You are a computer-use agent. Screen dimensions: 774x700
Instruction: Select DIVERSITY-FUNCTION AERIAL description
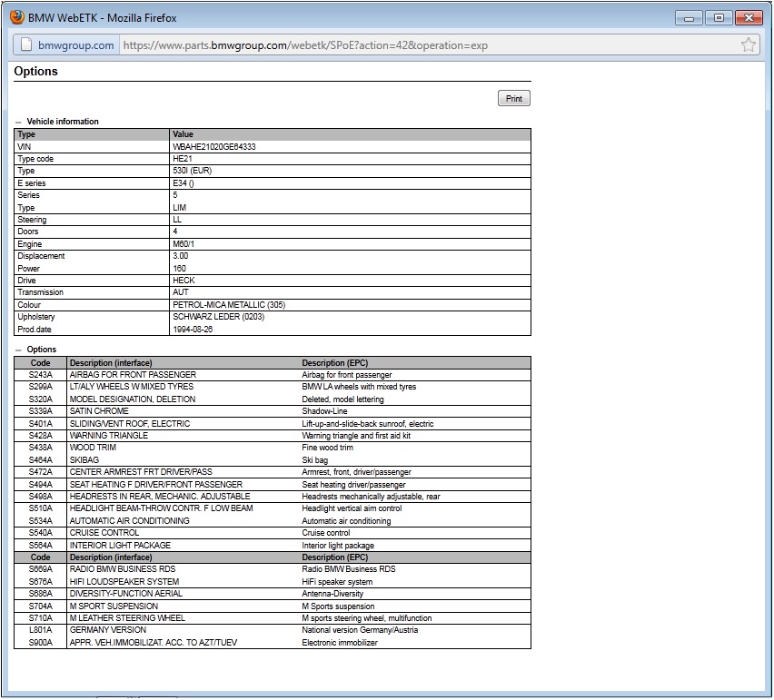pos(126,594)
